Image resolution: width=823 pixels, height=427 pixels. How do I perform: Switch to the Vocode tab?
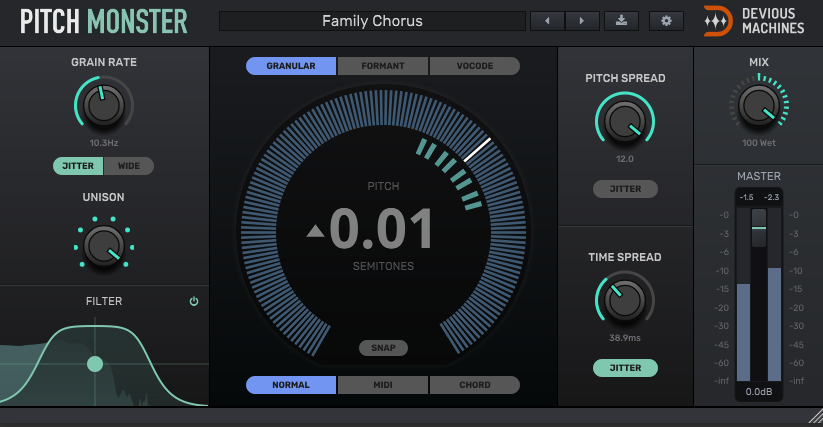tap(474, 66)
